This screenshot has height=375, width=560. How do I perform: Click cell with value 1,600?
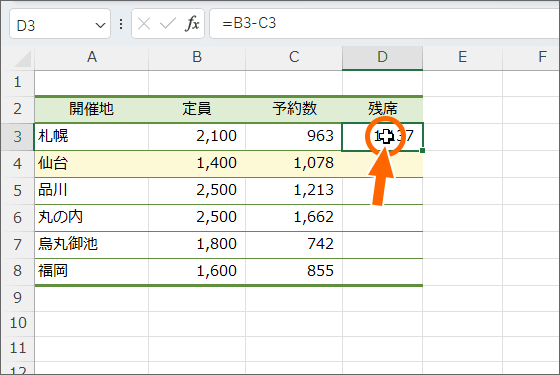197,271
